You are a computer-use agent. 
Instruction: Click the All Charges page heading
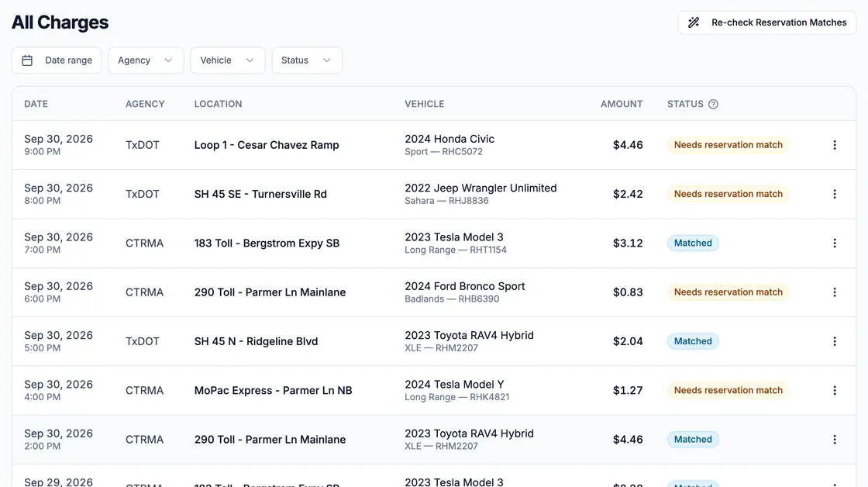(60, 22)
